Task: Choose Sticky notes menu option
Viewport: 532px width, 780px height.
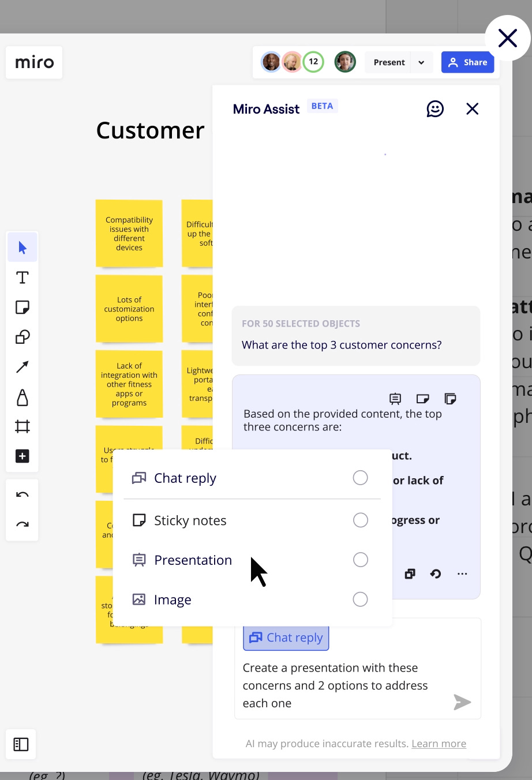Action: [x=252, y=520]
